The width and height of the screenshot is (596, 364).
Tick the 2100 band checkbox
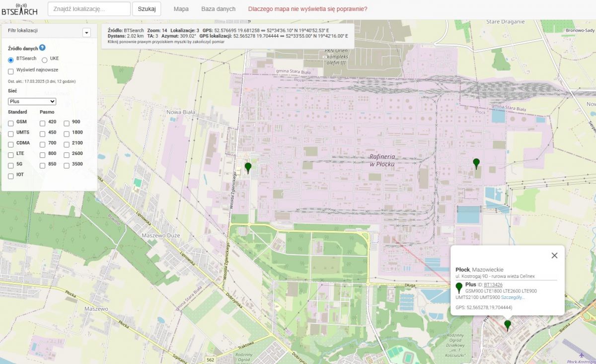pyautogui.click(x=67, y=144)
